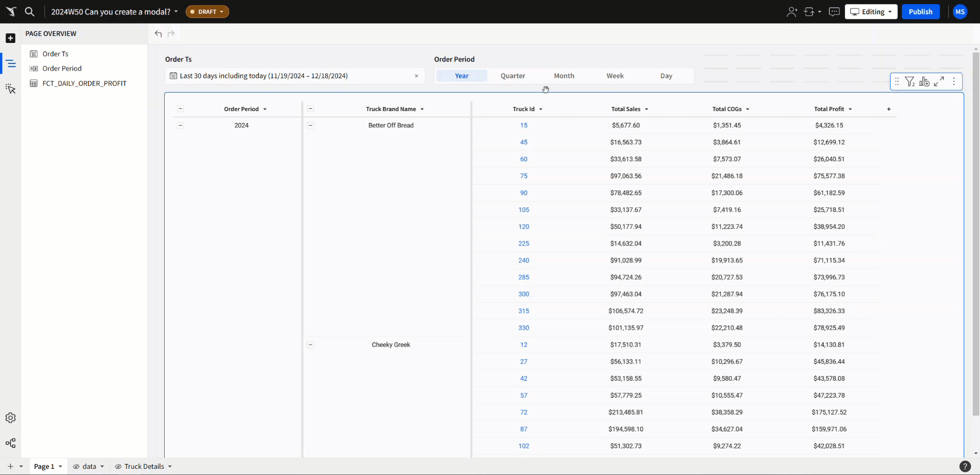Open the comments icon in top bar
Image resolution: width=980 pixels, height=475 pixels.
pos(834,12)
